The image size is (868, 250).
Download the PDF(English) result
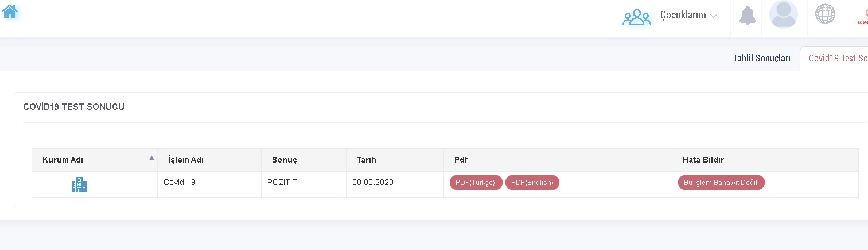tap(532, 183)
